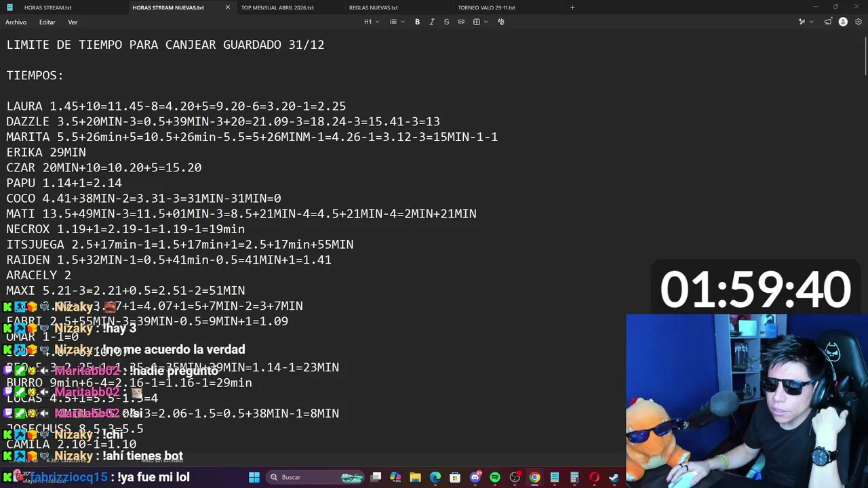Switch to TOP MENSUAL ABRIL 2026.txt tab

click(x=277, y=7)
